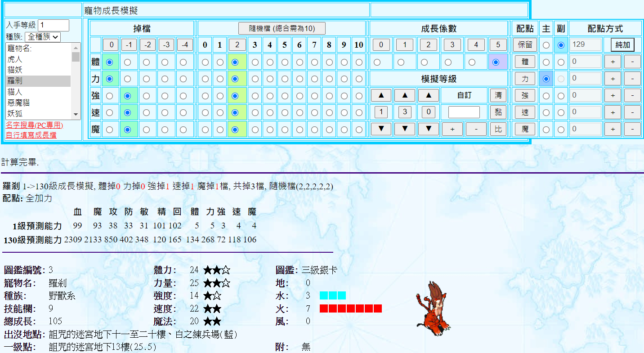The width and height of the screenshot is (644, 353).
Task: Click the 計算完畢. status text
Action: (x=20, y=162)
